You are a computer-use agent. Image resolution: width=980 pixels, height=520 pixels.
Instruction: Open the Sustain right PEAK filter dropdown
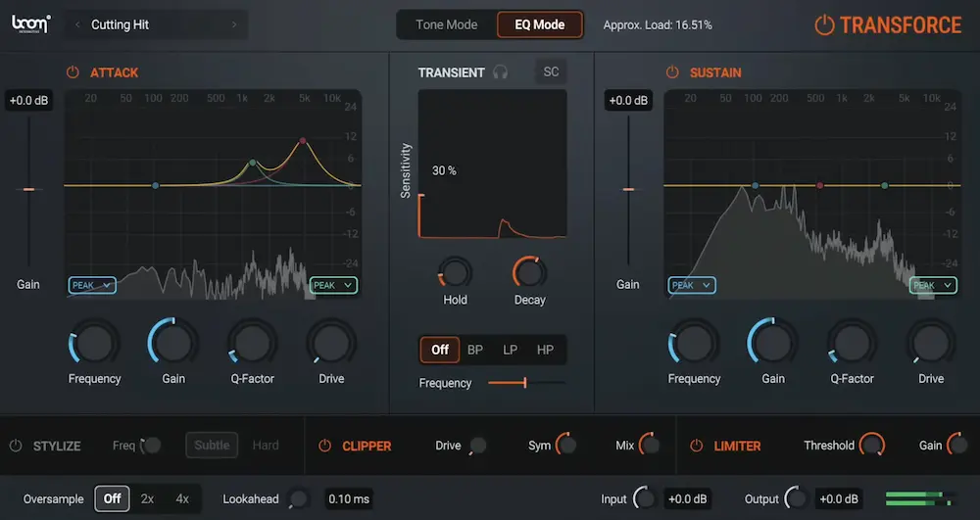tap(933, 285)
